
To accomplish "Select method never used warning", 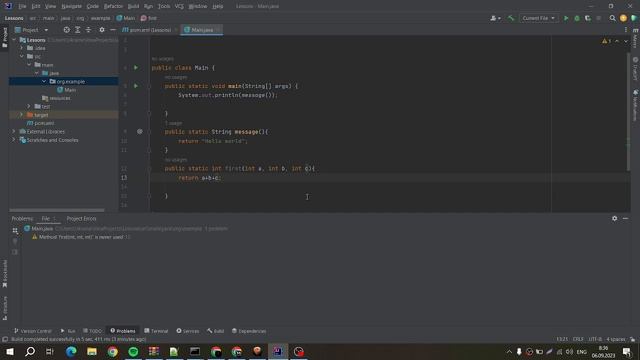I will tap(81, 237).
